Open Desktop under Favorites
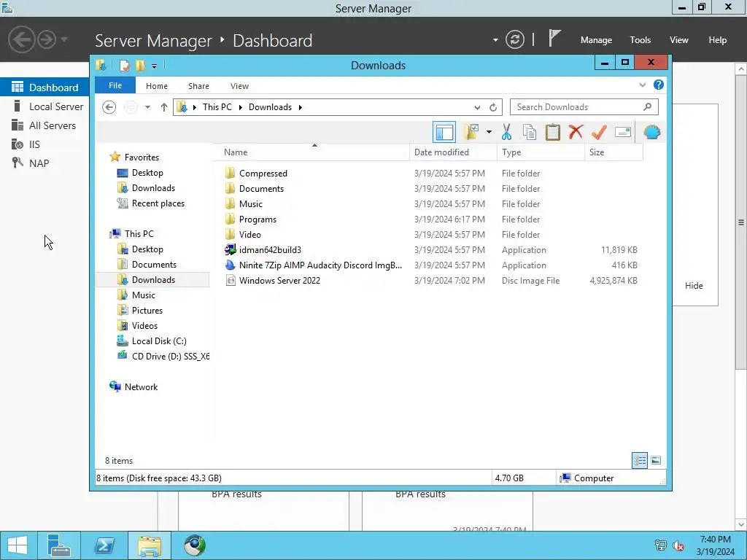The width and height of the screenshot is (747, 560). [x=147, y=173]
